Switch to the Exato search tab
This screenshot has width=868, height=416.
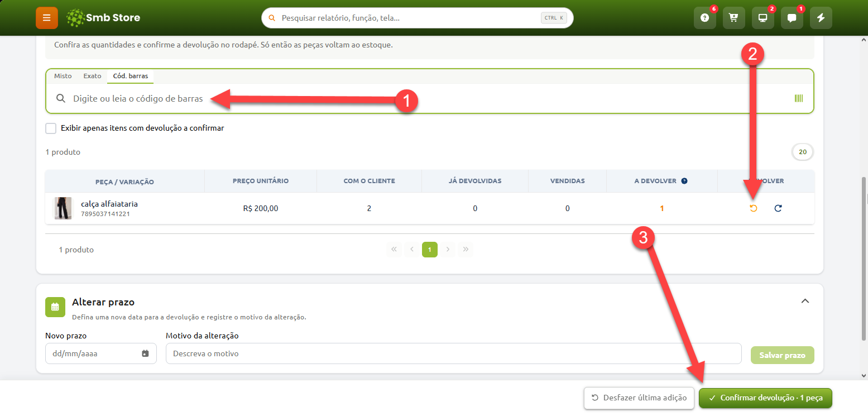pyautogui.click(x=92, y=76)
